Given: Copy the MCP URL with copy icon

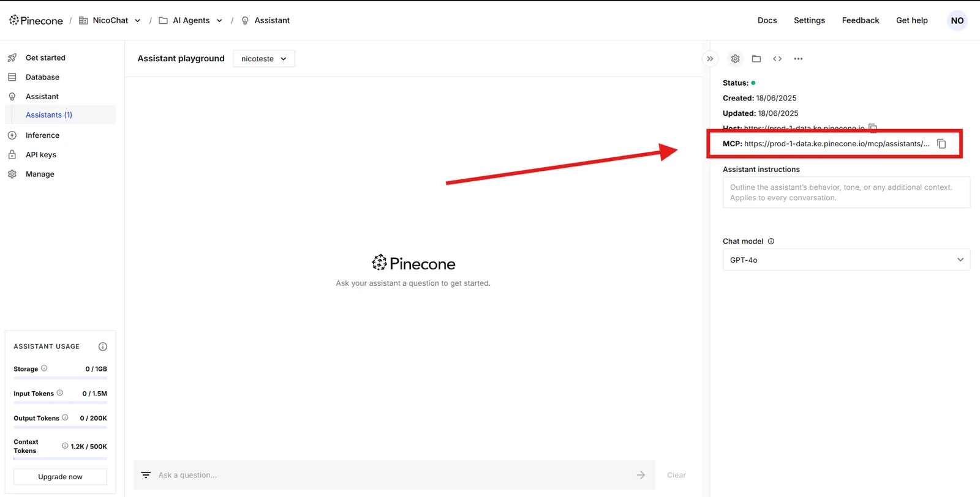Looking at the screenshot, I should [x=941, y=144].
